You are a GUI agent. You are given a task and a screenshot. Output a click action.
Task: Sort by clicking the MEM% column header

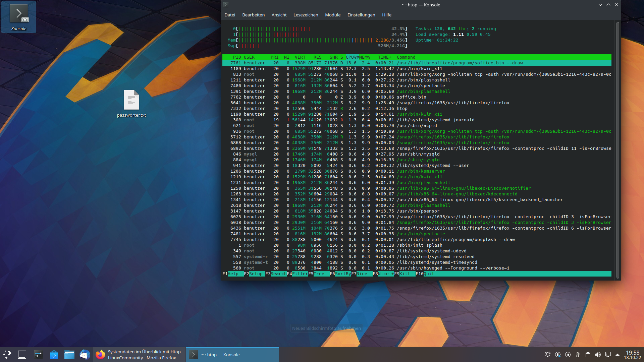(x=365, y=57)
